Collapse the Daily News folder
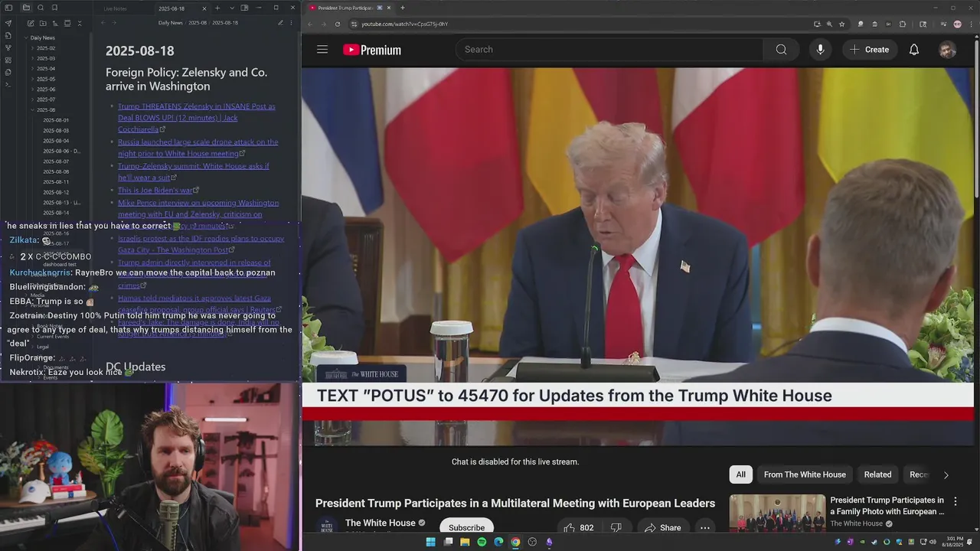Screen dimensions: 980x551 [x=42, y=37]
